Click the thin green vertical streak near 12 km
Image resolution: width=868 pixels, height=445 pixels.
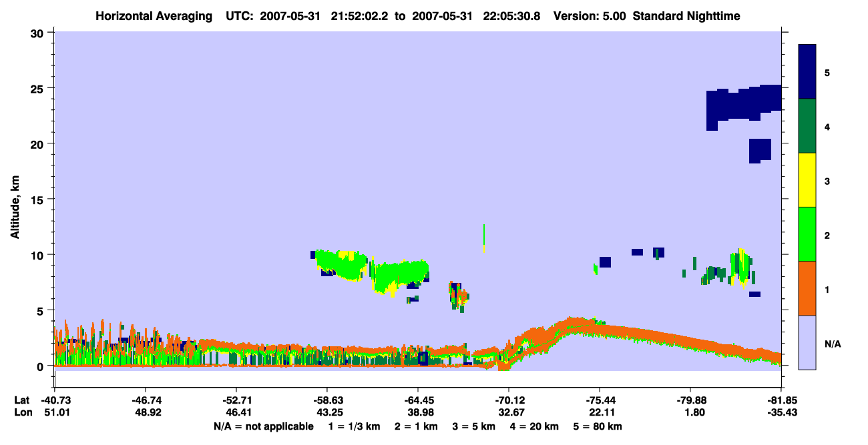pyautogui.click(x=484, y=238)
